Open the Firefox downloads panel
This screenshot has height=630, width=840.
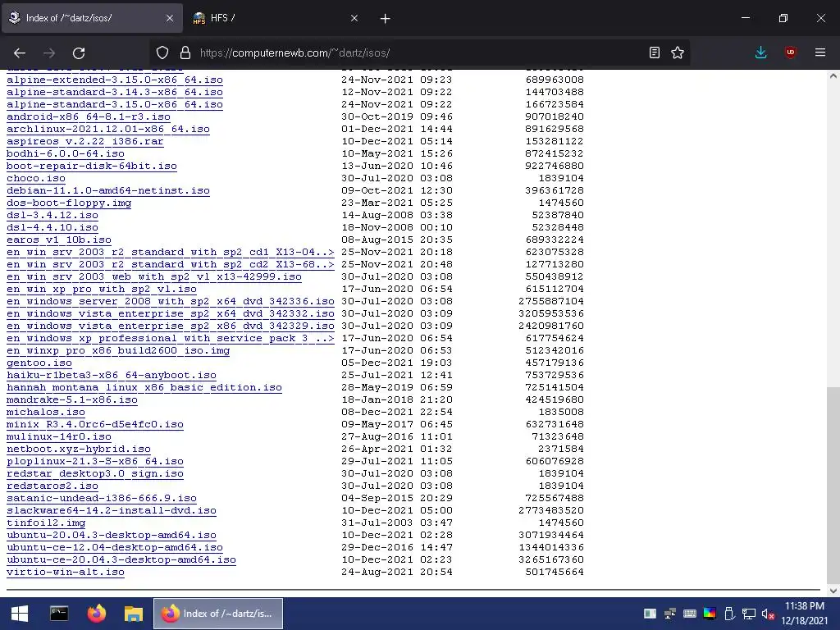(x=760, y=52)
